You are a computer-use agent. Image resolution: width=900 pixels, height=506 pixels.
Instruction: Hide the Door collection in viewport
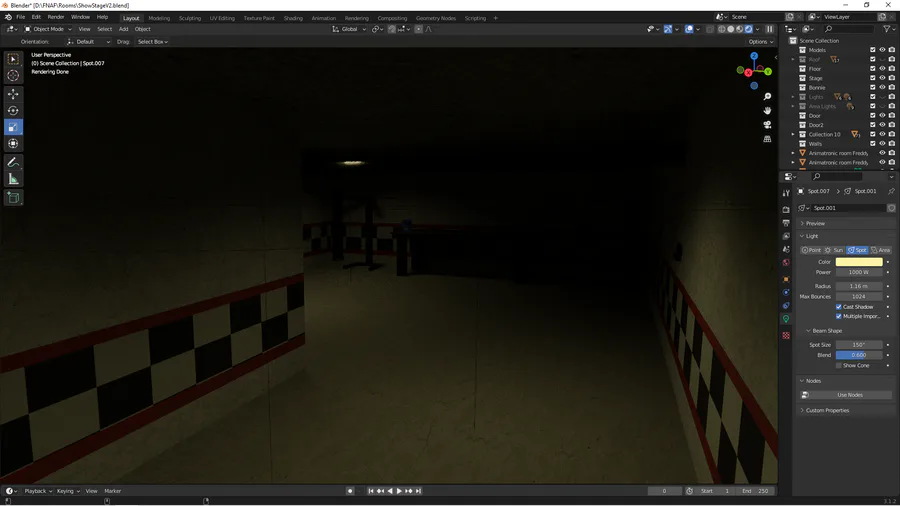(882, 115)
